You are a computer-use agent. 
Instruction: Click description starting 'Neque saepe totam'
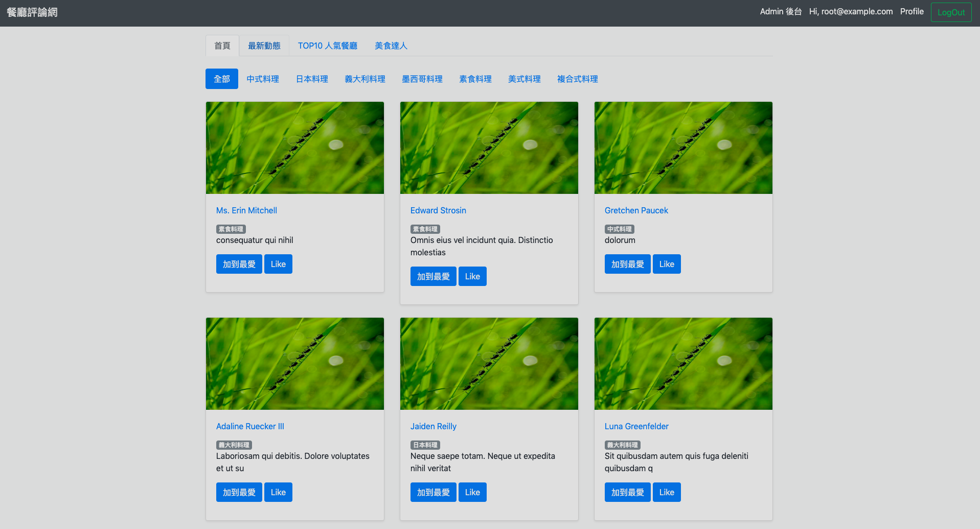tap(483, 462)
